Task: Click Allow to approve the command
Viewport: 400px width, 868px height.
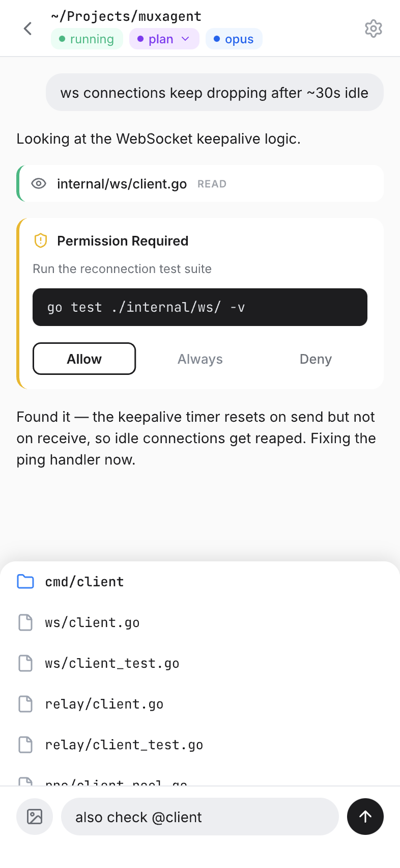Action: [84, 359]
